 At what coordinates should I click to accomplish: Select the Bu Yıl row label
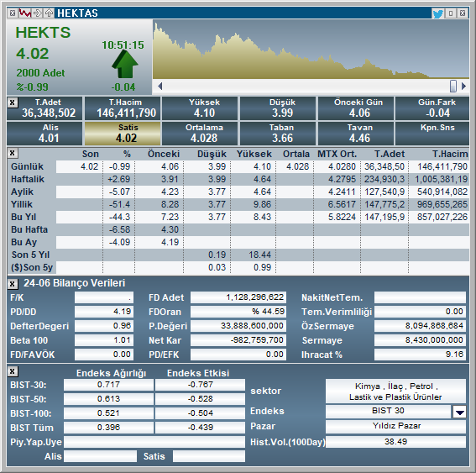(x=24, y=217)
